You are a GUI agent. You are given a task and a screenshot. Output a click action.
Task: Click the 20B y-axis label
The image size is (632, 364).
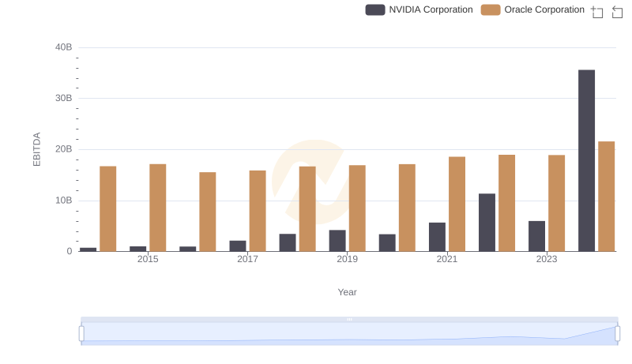[63, 149]
